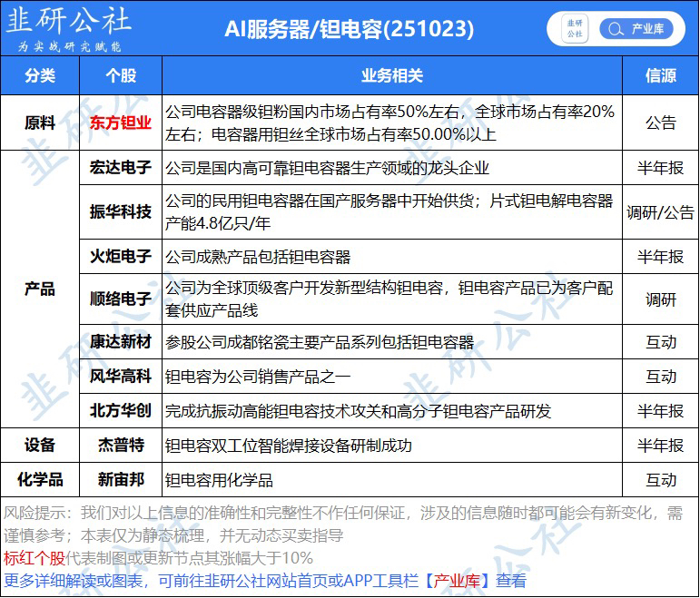Click the 风险提示 disclaimer text
The image size is (700, 598).
point(343,524)
